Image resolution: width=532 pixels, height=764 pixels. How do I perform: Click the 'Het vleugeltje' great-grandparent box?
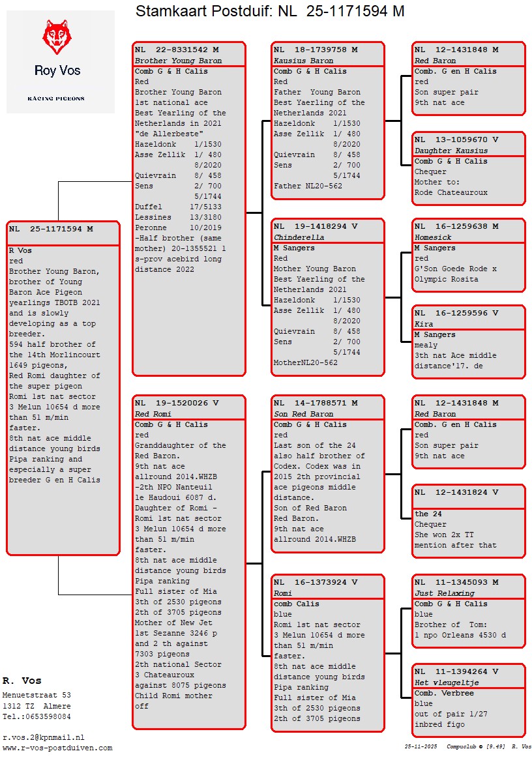469,700
